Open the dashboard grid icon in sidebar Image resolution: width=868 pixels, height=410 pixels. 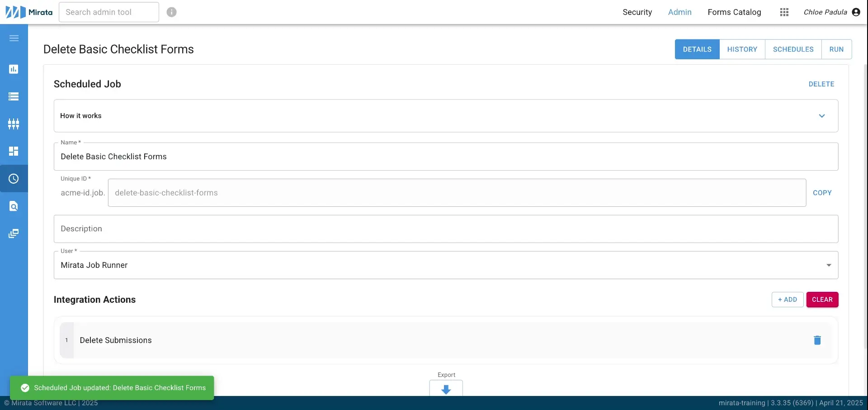pyautogui.click(x=14, y=151)
